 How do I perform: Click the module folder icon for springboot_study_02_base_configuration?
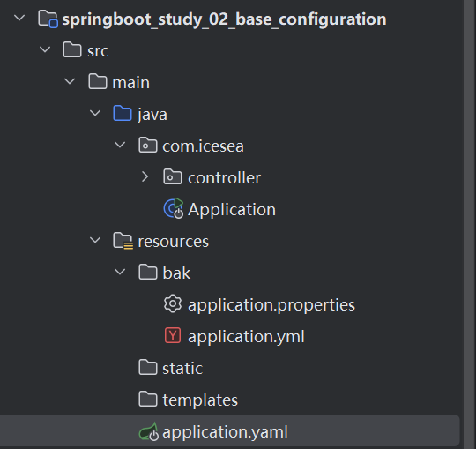point(48,19)
